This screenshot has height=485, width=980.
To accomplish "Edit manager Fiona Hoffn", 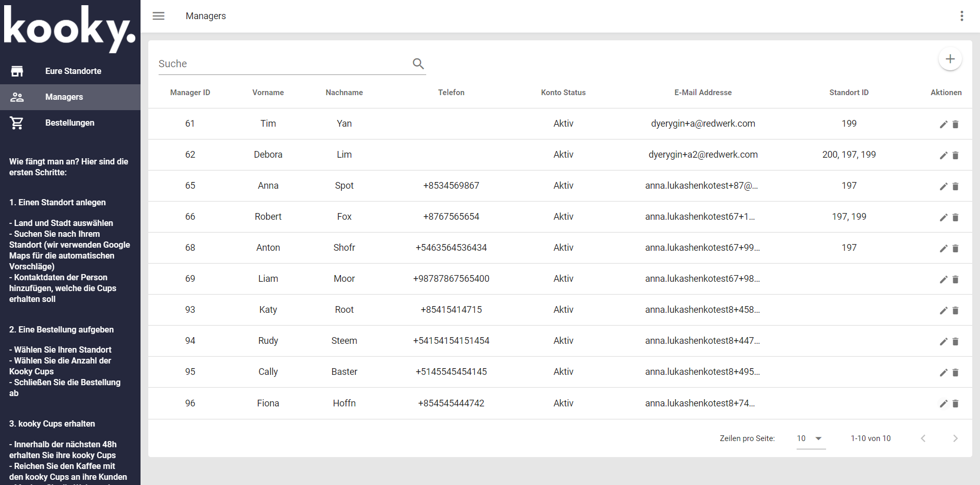I will pos(943,403).
